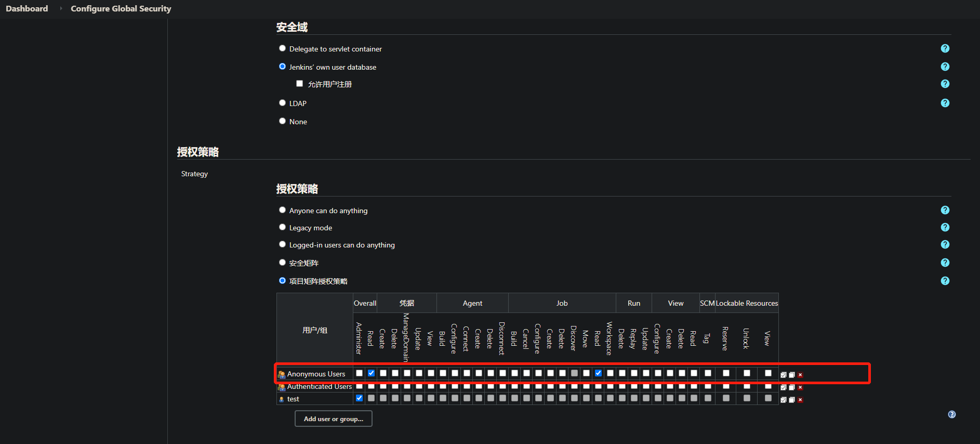Screen dimensions: 980x444
Task: Toggle Overall Administer for Anonymous Users
Action: coord(359,373)
